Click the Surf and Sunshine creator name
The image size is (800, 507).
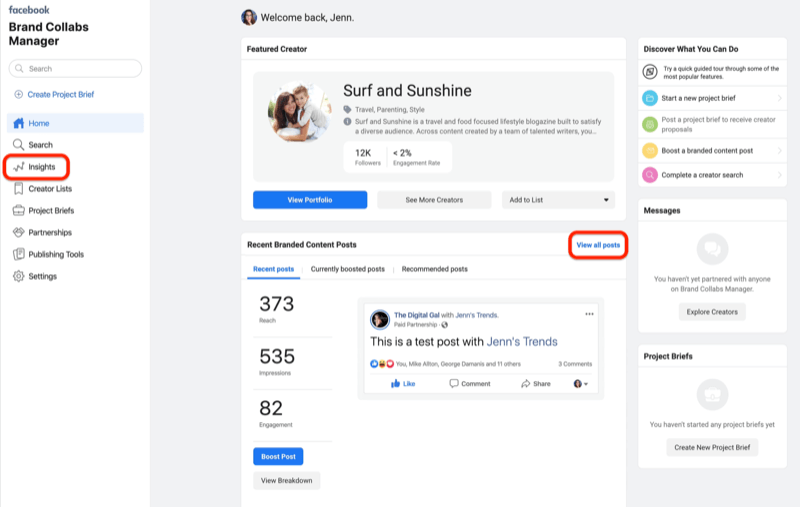[x=407, y=91]
